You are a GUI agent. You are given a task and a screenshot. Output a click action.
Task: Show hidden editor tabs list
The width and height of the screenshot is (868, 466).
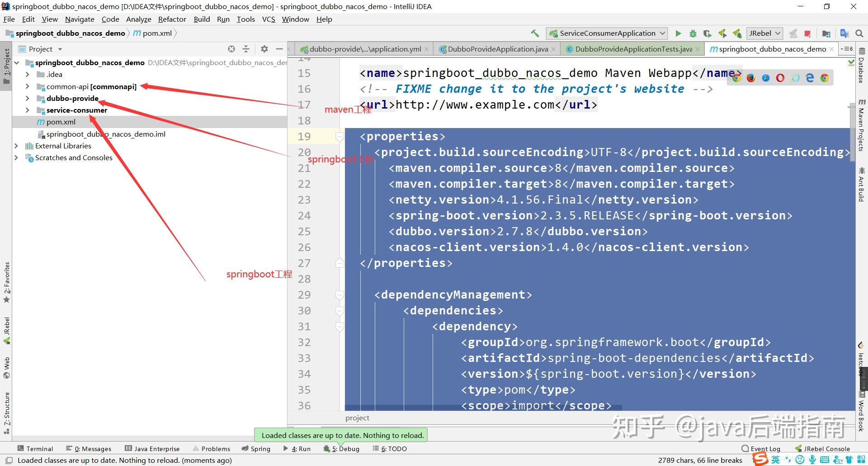point(846,49)
